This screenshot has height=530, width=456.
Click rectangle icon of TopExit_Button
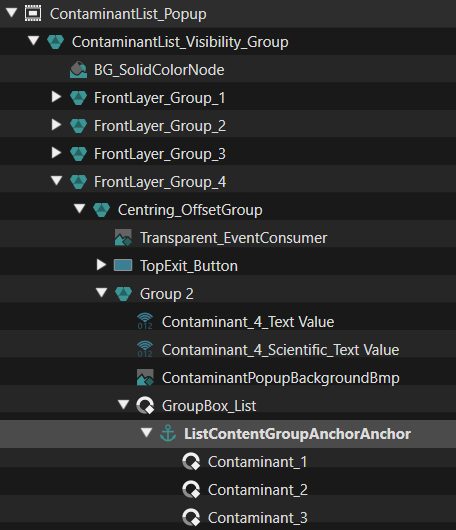[x=123, y=265]
